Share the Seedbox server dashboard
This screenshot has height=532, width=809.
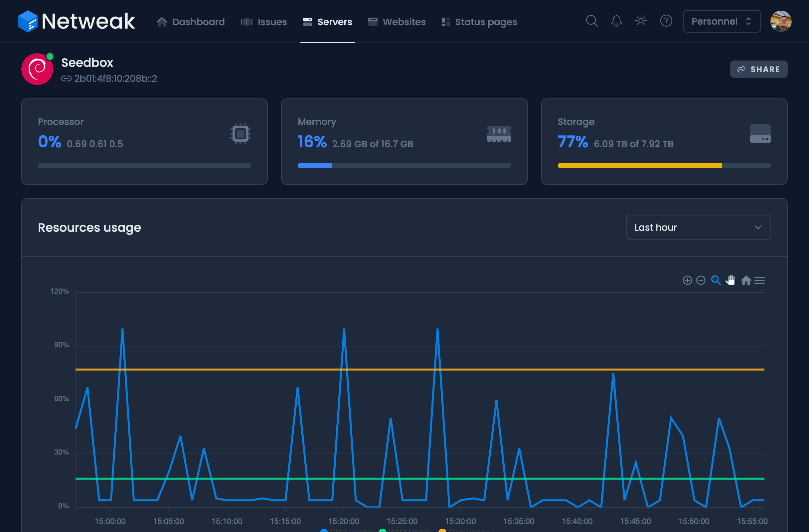click(758, 69)
